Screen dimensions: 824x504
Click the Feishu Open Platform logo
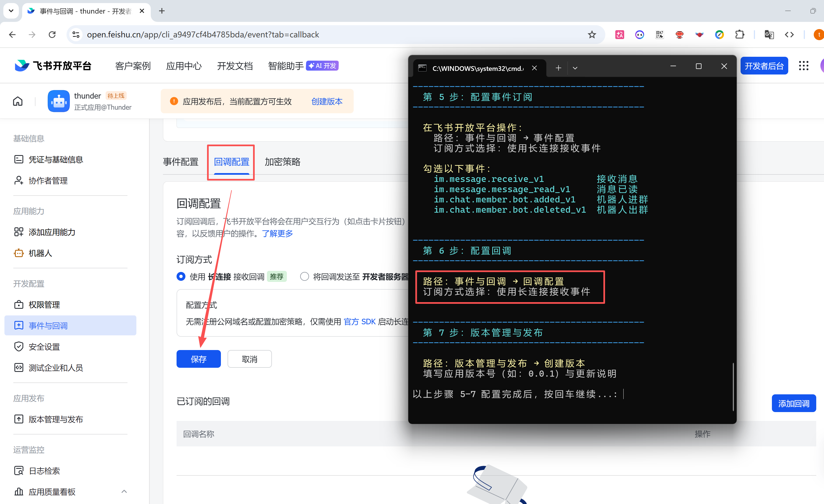click(x=53, y=66)
